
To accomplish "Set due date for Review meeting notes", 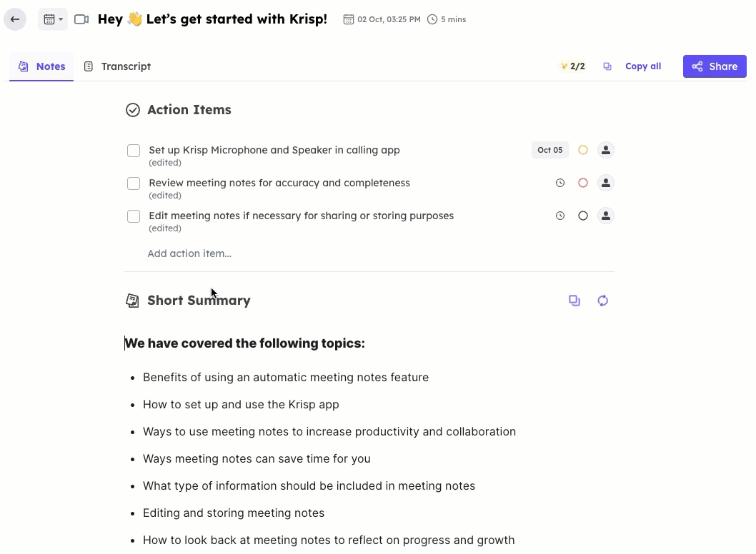I will pyautogui.click(x=559, y=183).
